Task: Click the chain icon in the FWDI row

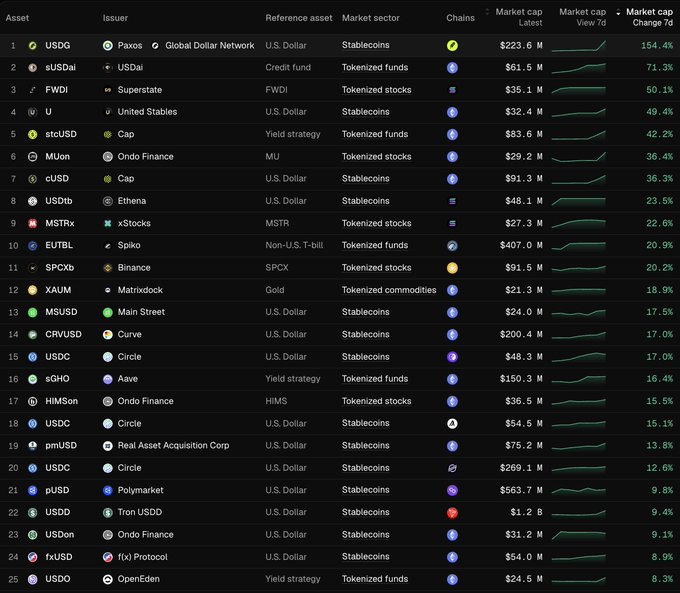Action: coord(452,90)
